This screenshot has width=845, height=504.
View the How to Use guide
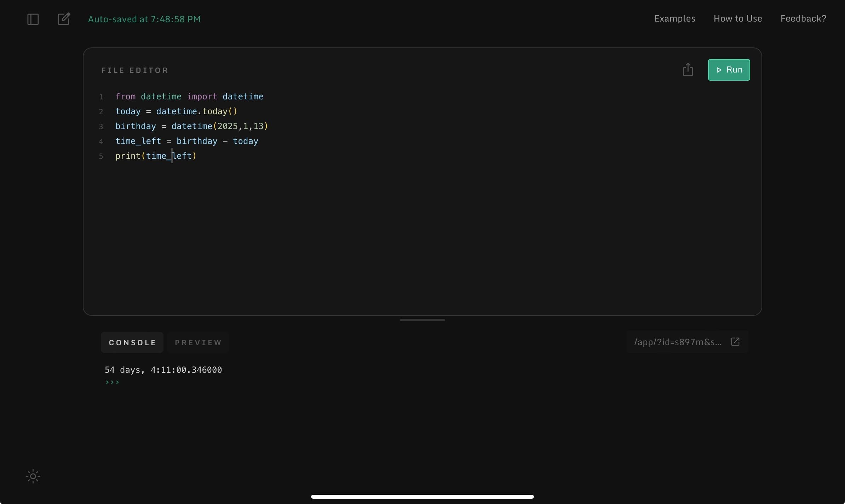coord(737,18)
